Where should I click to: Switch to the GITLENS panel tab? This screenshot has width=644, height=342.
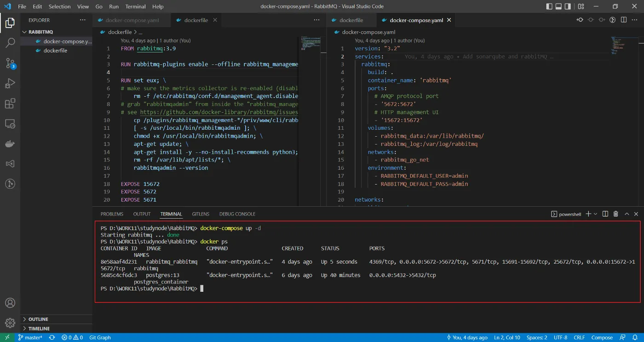tap(201, 214)
